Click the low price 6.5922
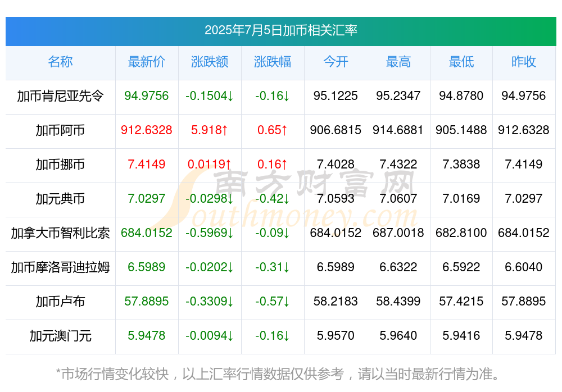The height and width of the screenshot is (392, 562). point(461,267)
